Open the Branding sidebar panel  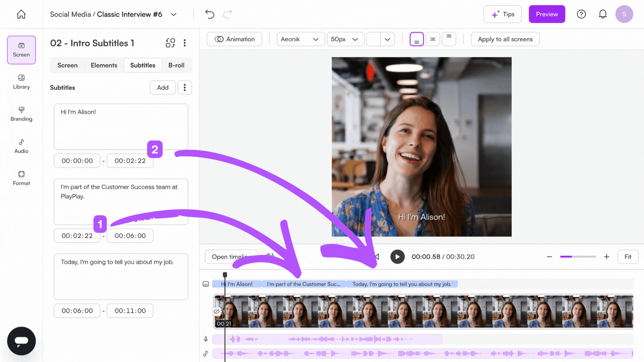coord(21,114)
